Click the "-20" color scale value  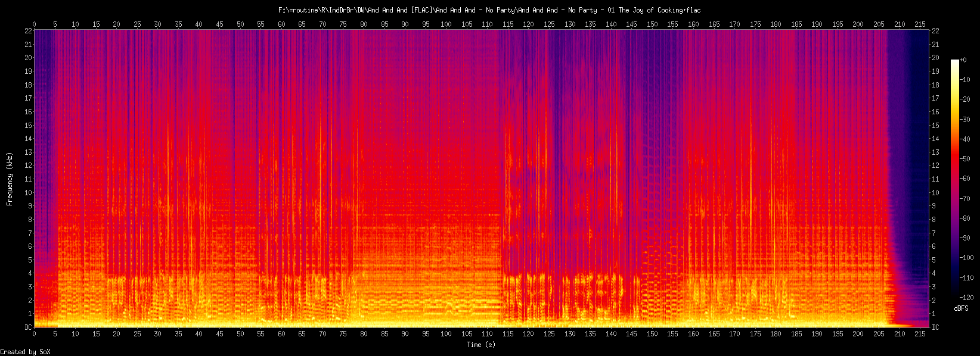[x=965, y=99]
